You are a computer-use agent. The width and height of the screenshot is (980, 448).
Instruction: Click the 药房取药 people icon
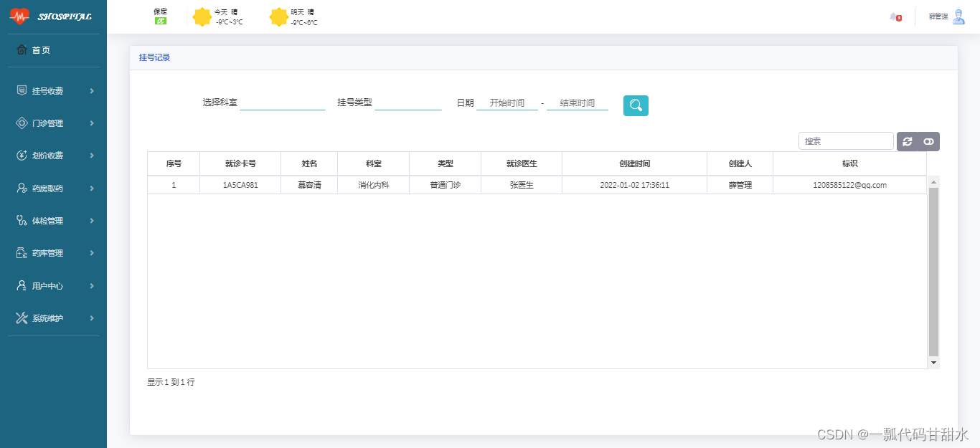[x=22, y=188]
